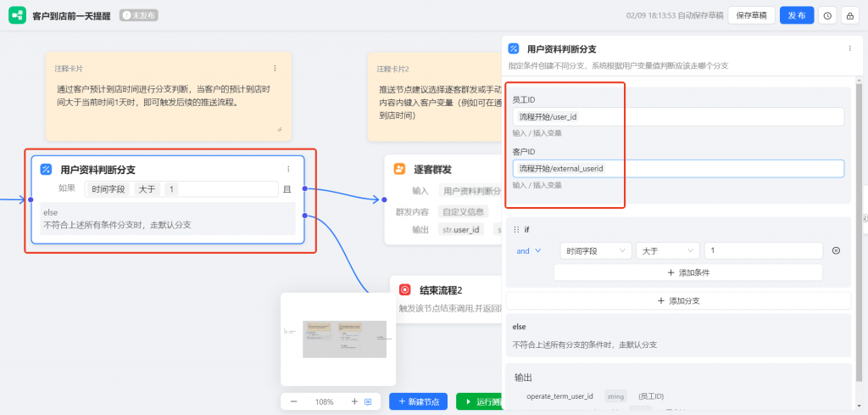Open the 时间字段 field dropdown
Viewport: 868px width, 415px height.
[x=596, y=251]
